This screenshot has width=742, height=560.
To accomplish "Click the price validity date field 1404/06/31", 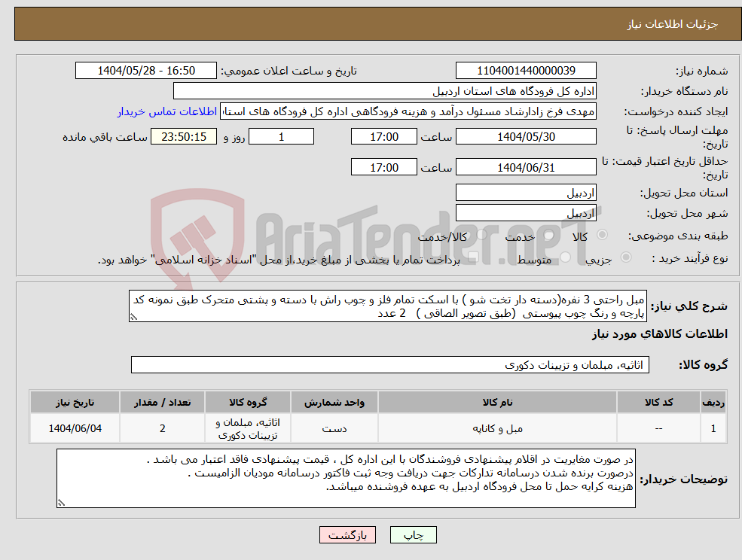I will click(x=526, y=166).
